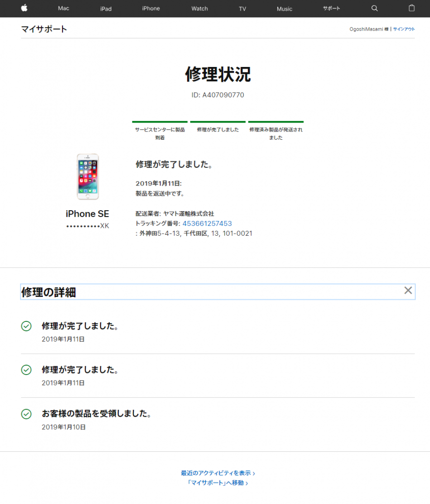430x504 pixels.
Task: Open the shopping bag icon
Action: 411,8
